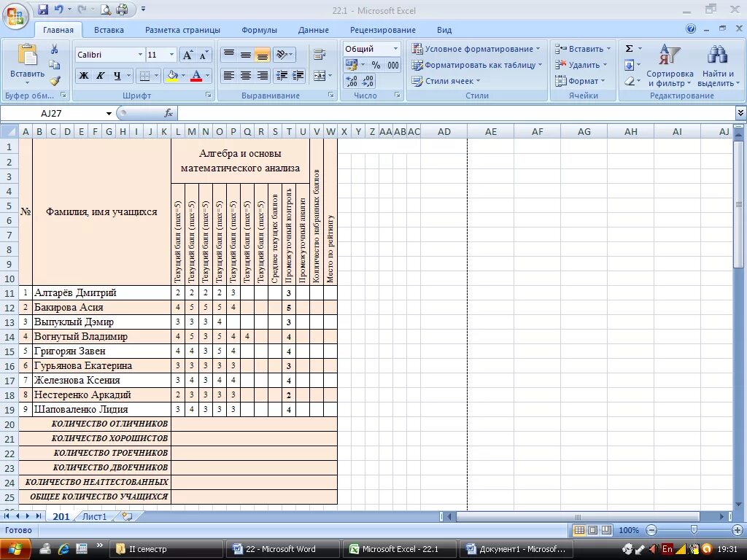Screen dimensions: 747x560
Task: Click the formula bar input field
Action: point(457,113)
